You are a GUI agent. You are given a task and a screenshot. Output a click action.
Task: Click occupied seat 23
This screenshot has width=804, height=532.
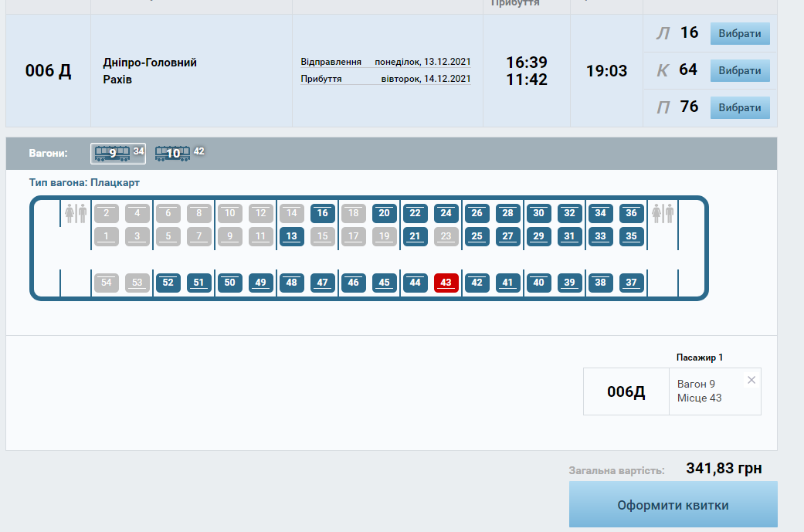tap(446, 236)
